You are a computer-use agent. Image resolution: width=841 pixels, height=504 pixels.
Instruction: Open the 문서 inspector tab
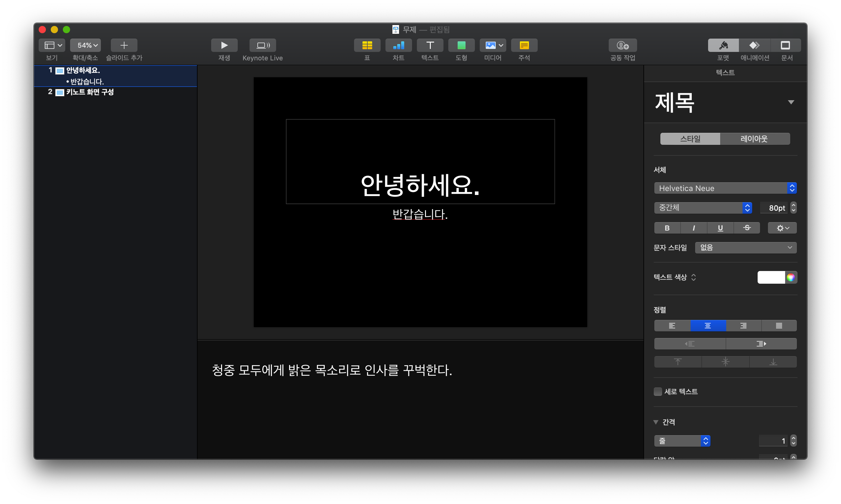(x=786, y=45)
